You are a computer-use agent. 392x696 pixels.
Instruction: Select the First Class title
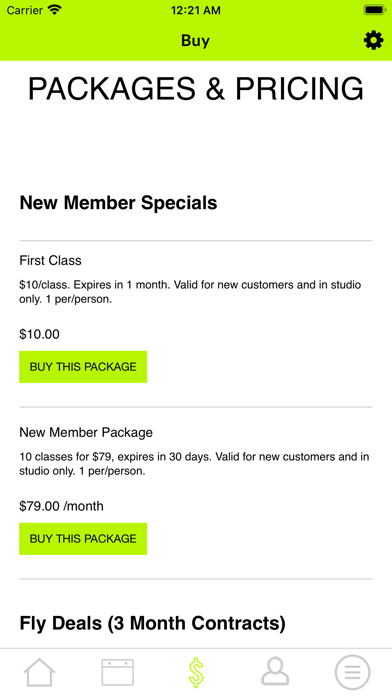[x=50, y=260]
